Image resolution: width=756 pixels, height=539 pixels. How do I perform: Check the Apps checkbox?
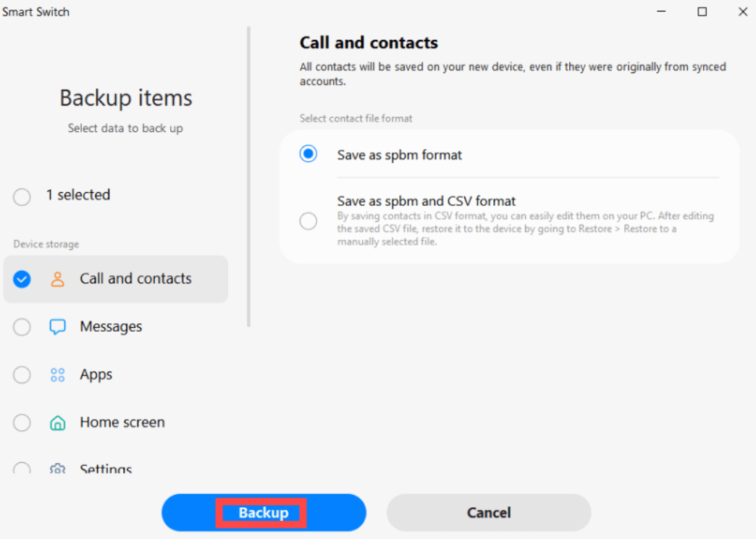pyautogui.click(x=22, y=375)
